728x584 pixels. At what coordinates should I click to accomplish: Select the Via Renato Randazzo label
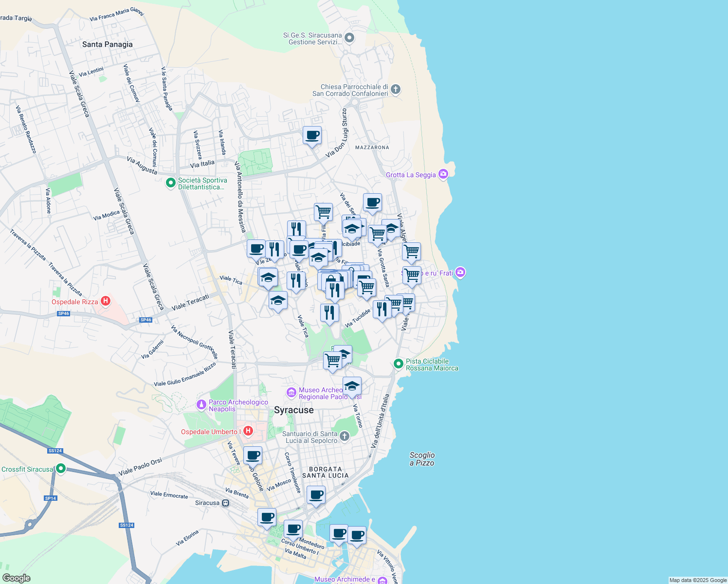[26, 129]
